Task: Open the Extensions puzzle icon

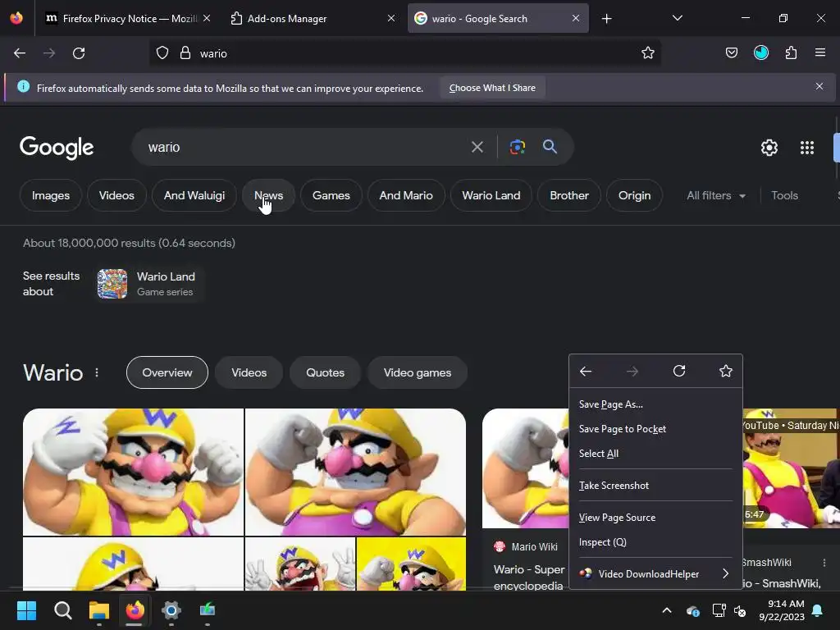Action: pos(791,53)
